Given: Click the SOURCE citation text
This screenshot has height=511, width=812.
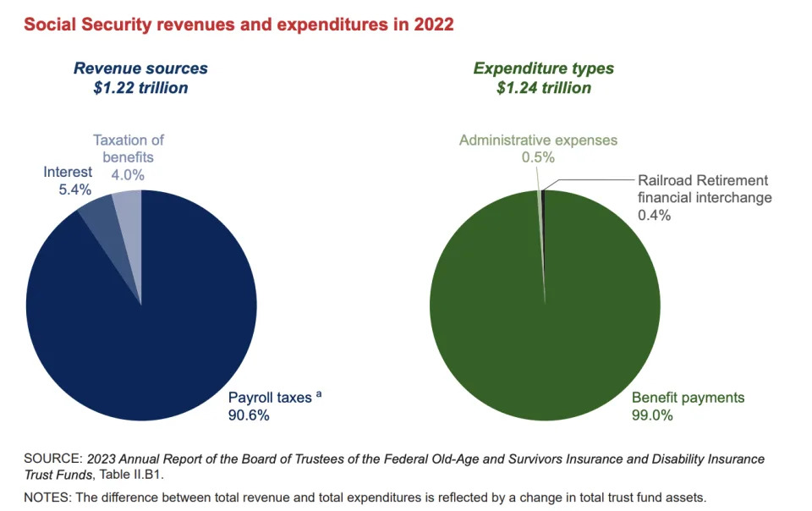Looking at the screenshot, I should [x=394, y=466].
